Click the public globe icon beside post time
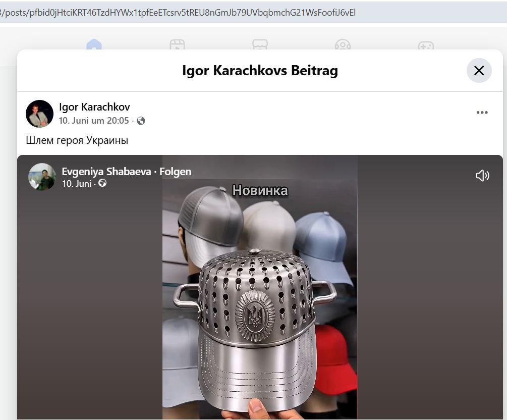Screen dimensions: 507x420 click(x=141, y=121)
